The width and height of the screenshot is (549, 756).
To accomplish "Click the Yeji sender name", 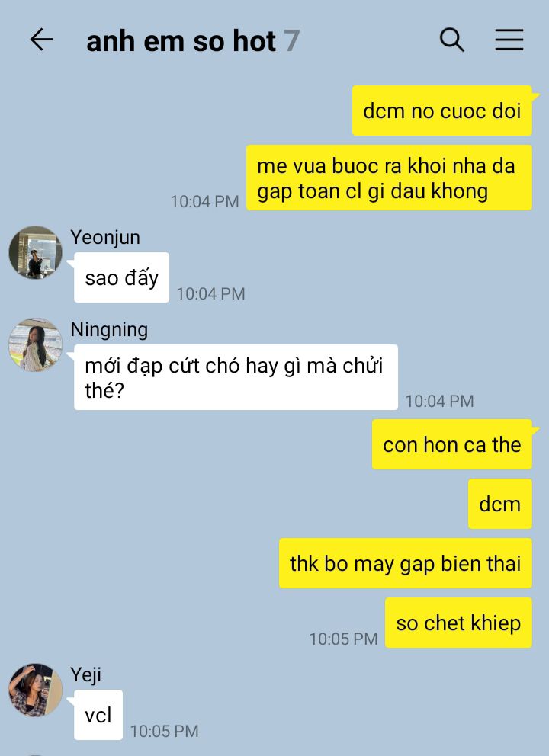I will click(86, 675).
